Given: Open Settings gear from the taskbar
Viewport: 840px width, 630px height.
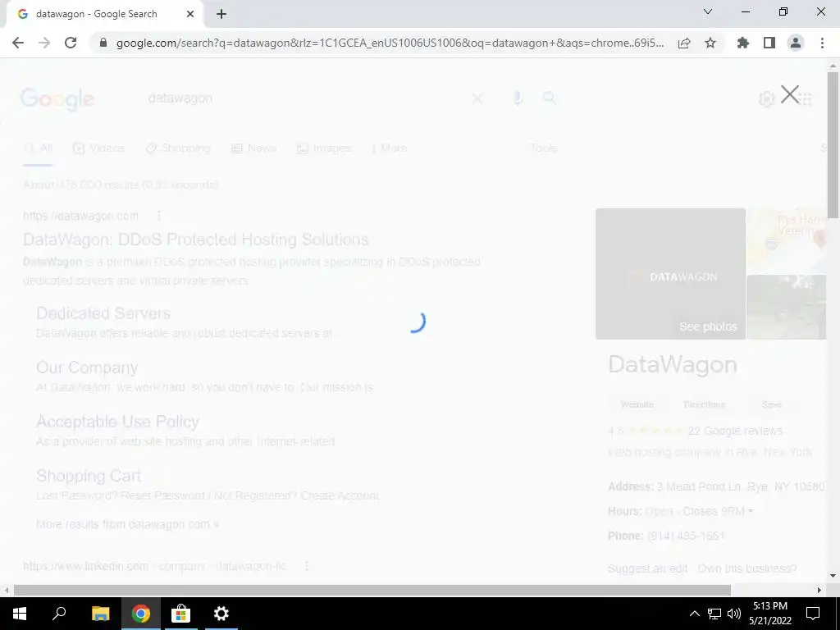Looking at the screenshot, I should [x=221, y=614].
